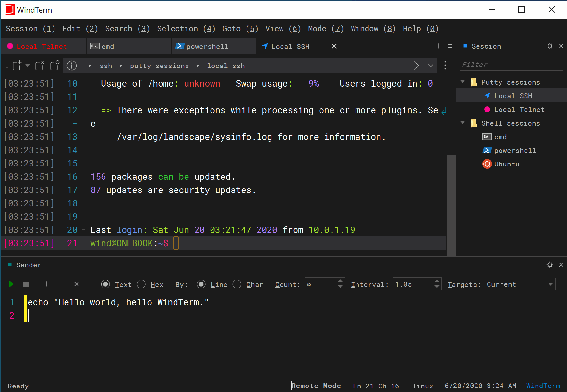The width and height of the screenshot is (567, 392).
Task: Open Session panel settings gear
Action: [x=549, y=46]
